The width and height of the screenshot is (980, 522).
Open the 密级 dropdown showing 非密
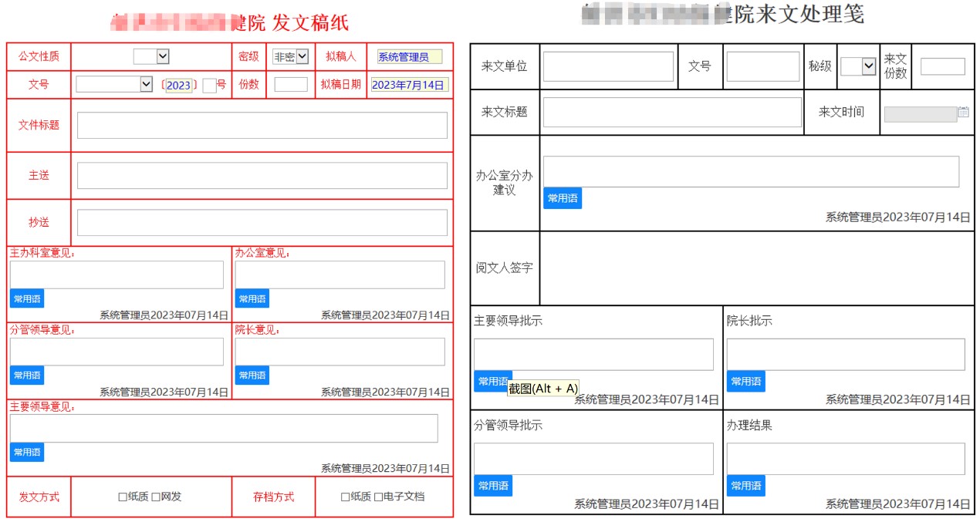point(290,56)
